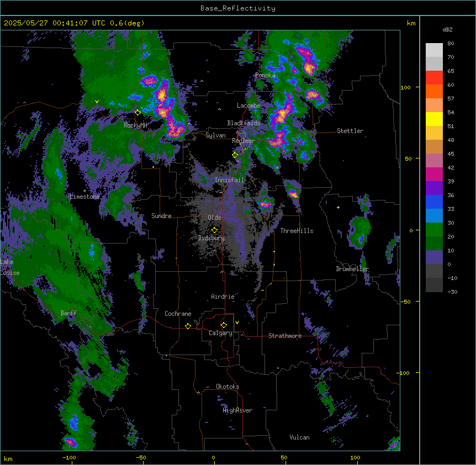The width and height of the screenshot is (476, 465).
Task: Click the -30 dBZ legend value
Action: pos(452,292)
